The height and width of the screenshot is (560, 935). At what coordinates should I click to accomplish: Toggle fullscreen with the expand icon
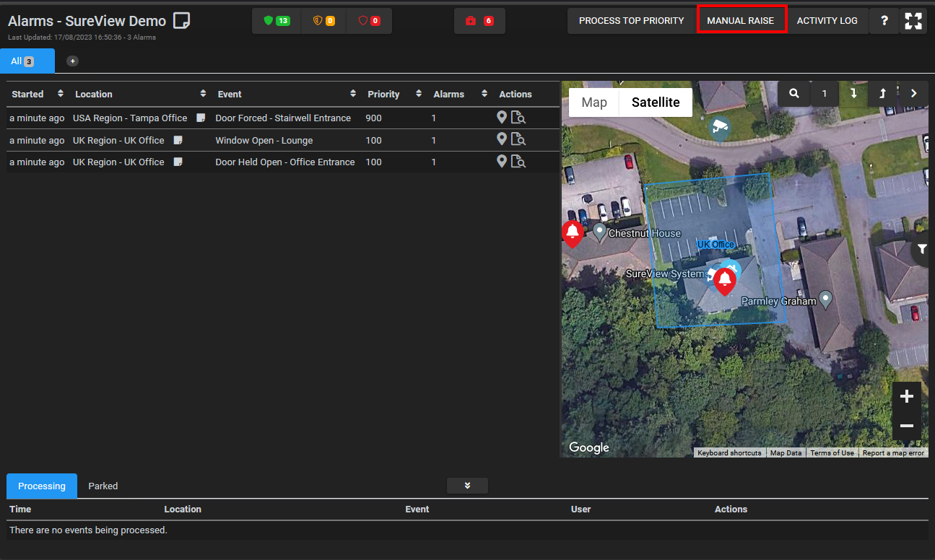[913, 21]
